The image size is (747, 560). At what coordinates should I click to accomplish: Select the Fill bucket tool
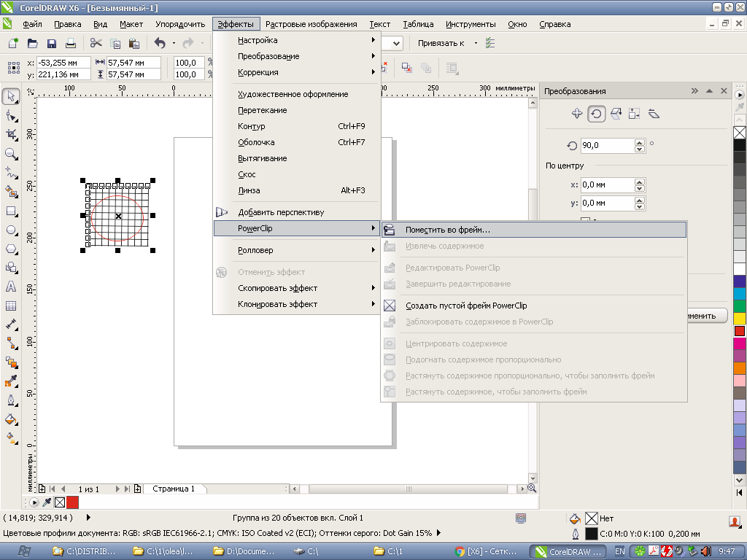tap(11, 419)
